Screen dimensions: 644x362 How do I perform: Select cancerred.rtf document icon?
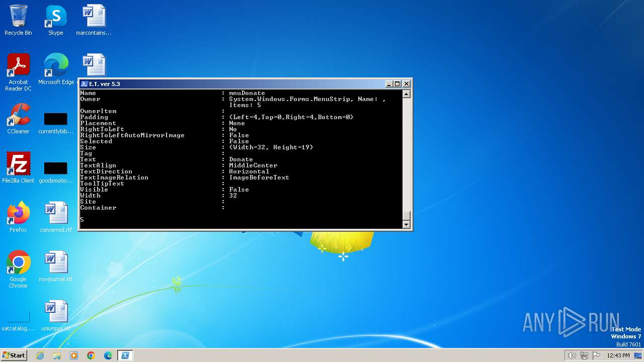coord(56,217)
